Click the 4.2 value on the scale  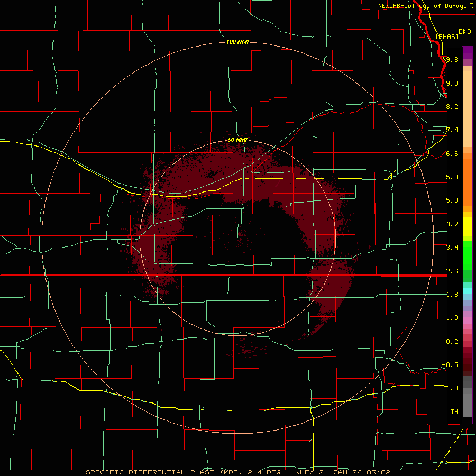(452, 224)
